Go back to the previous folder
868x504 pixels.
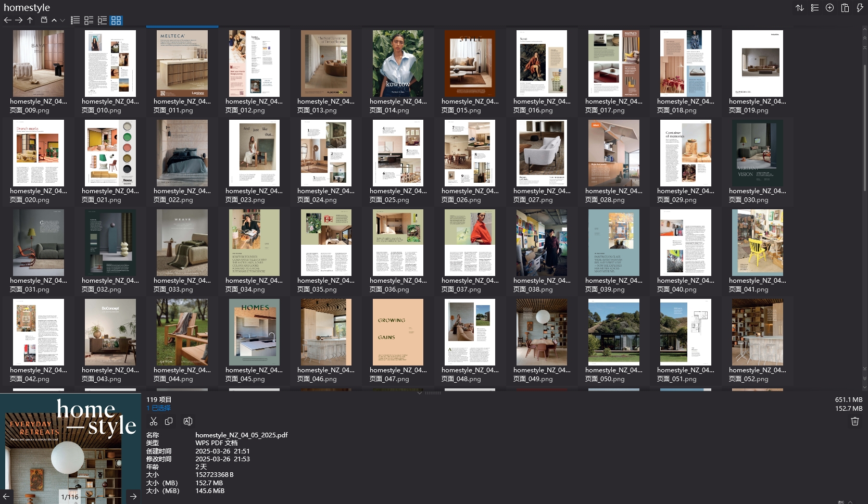[7, 20]
